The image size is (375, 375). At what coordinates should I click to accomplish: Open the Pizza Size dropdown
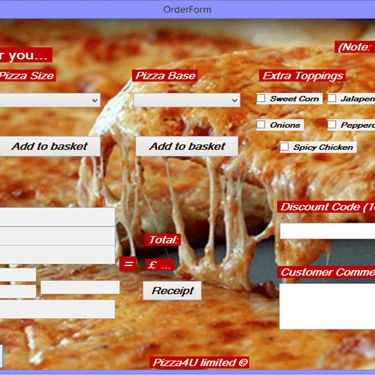click(50, 100)
